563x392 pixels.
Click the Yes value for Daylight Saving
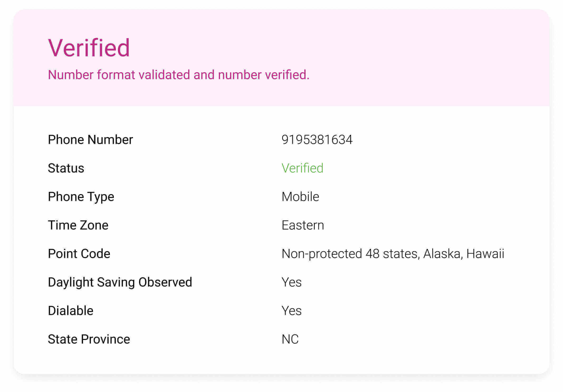point(291,282)
